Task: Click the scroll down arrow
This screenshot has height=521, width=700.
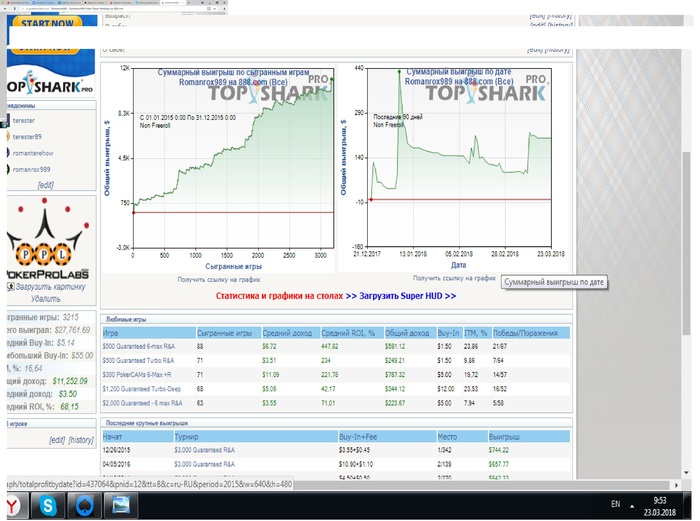Action: (x=686, y=473)
